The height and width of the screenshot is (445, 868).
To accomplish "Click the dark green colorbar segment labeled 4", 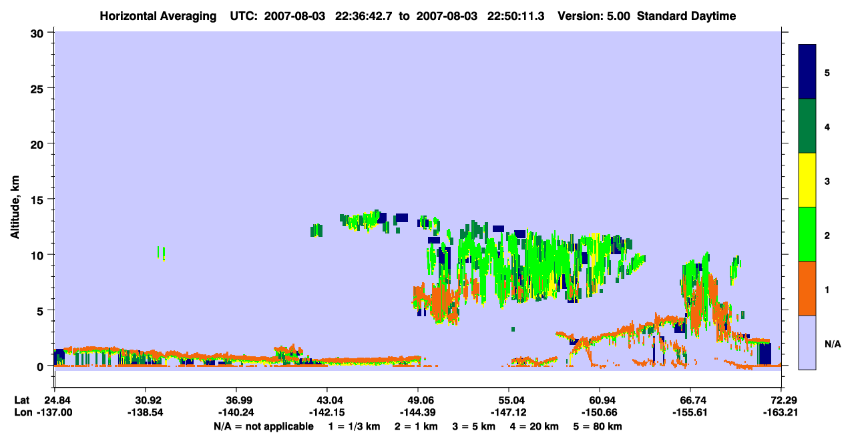I will [807, 126].
